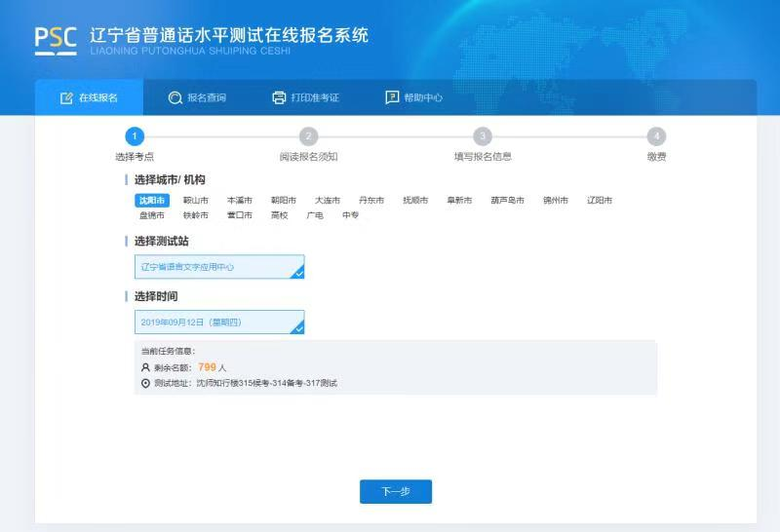Image resolution: width=780 pixels, height=532 pixels.
Task: Click step 4 缴费 on progress bar
Action: [x=656, y=136]
